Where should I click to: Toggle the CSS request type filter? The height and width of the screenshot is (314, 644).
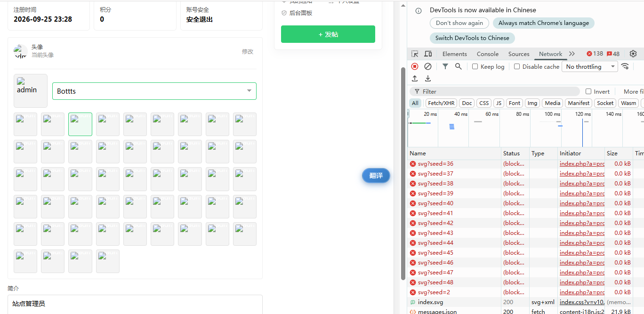[x=484, y=103]
